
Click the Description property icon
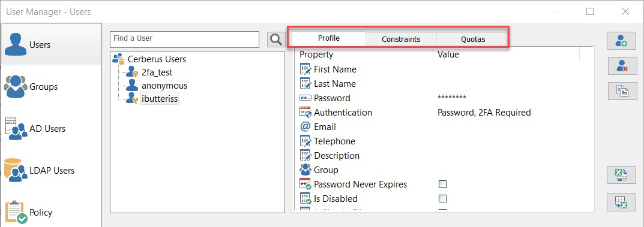[305, 155]
